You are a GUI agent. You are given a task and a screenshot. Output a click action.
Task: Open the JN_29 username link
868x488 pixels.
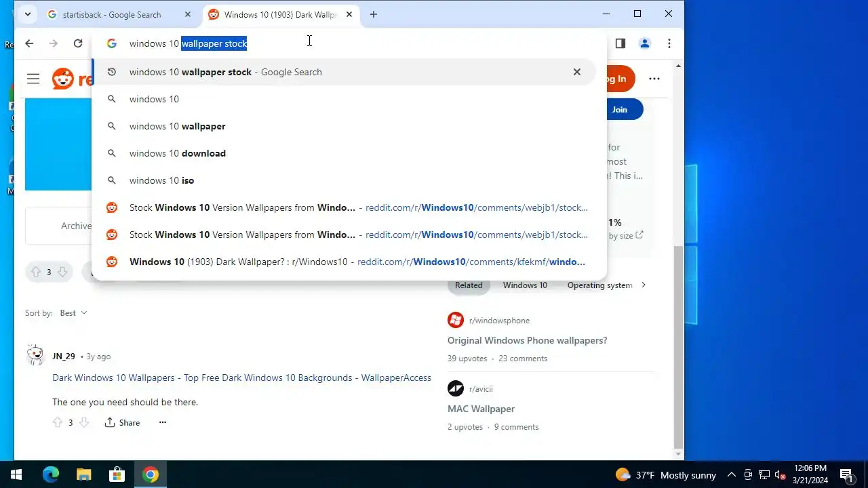tap(64, 357)
